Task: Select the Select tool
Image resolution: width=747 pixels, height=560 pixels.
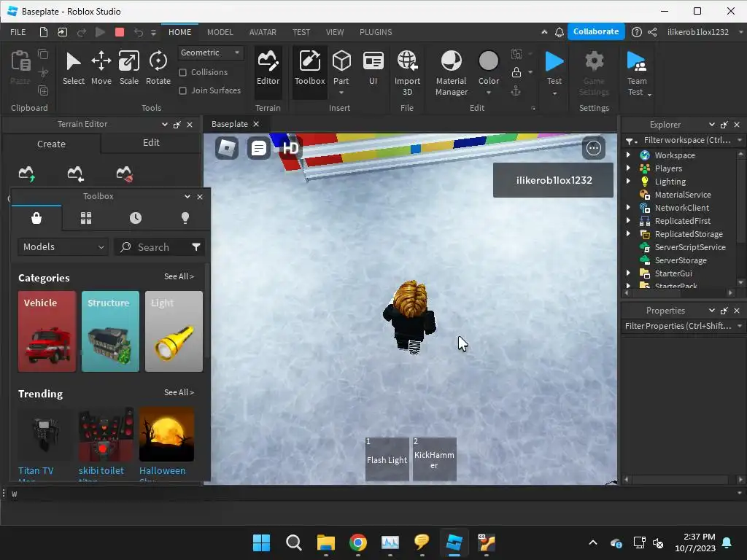Action: coord(74,69)
